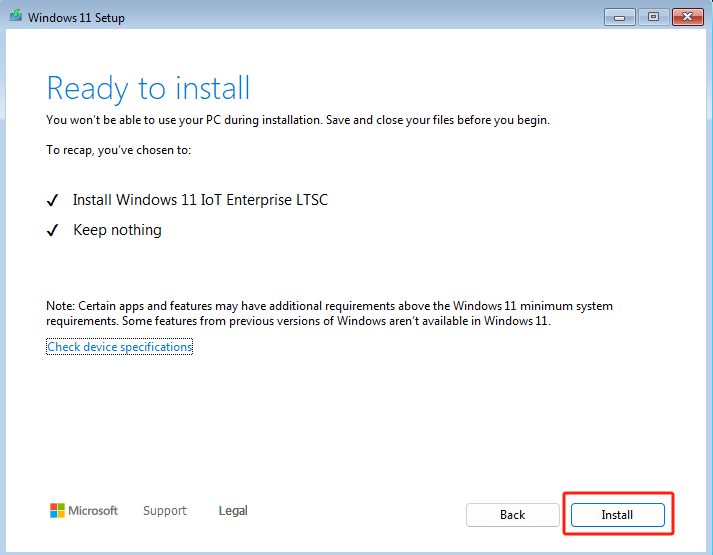Viewport: 713px width, 555px height.
Task: Click the Windows 11 Setup title bar icon
Action: 16,16
